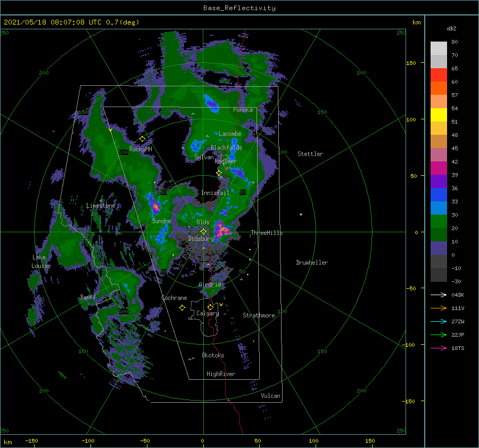Click the Airdrie label
The image size is (479, 448).
pyautogui.click(x=210, y=284)
